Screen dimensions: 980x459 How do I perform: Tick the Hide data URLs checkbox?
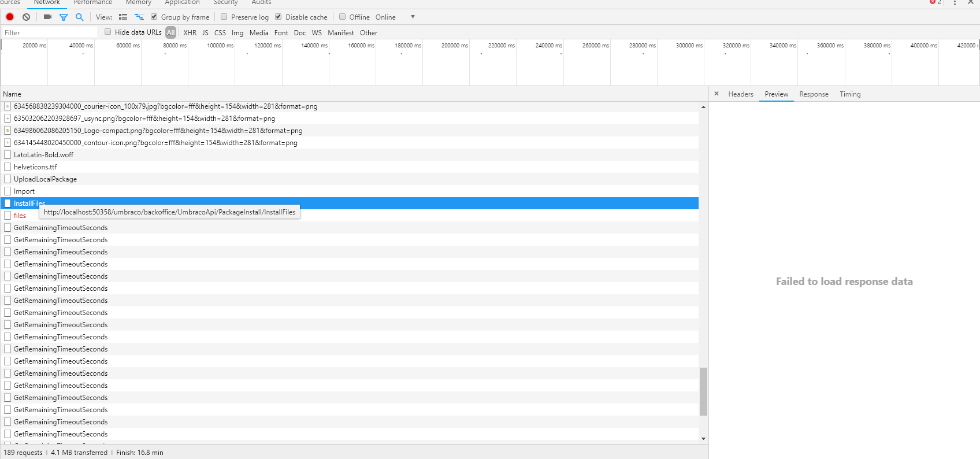click(x=108, y=32)
